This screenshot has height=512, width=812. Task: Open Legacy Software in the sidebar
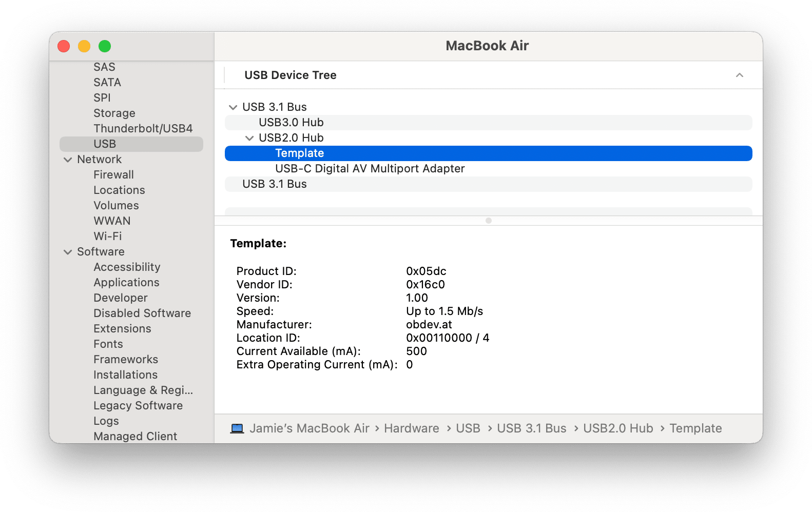(x=138, y=406)
